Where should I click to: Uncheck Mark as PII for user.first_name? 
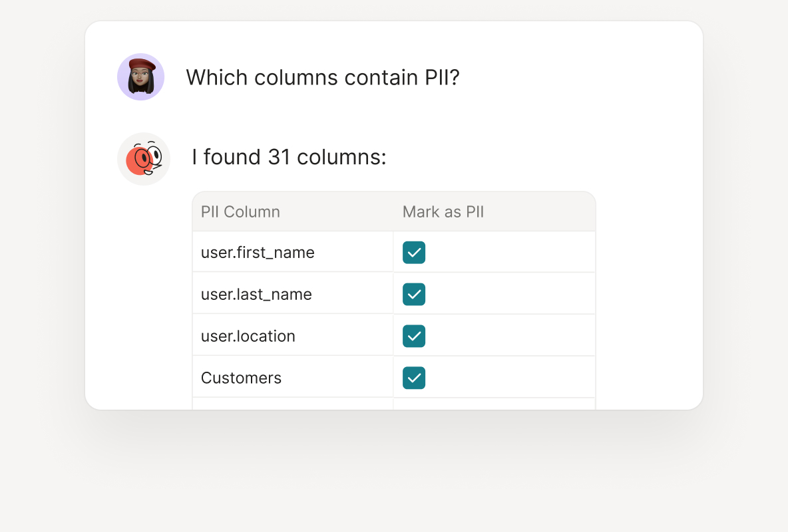pyautogui.click(x=414, y=253)
